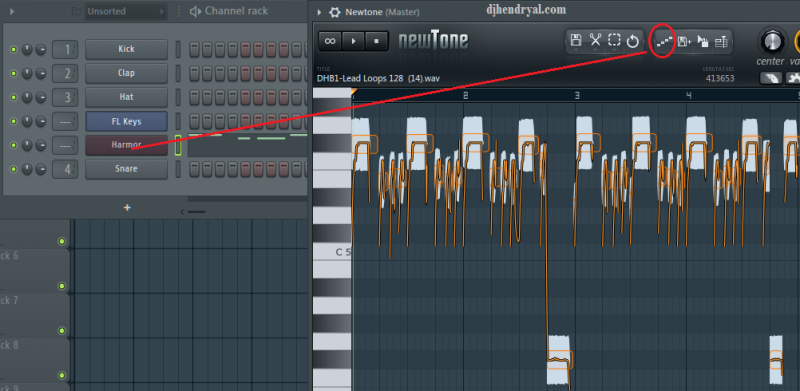
Task: Click the bar 2 marker in Newtone ruler
Action: (x=465, y=95)
